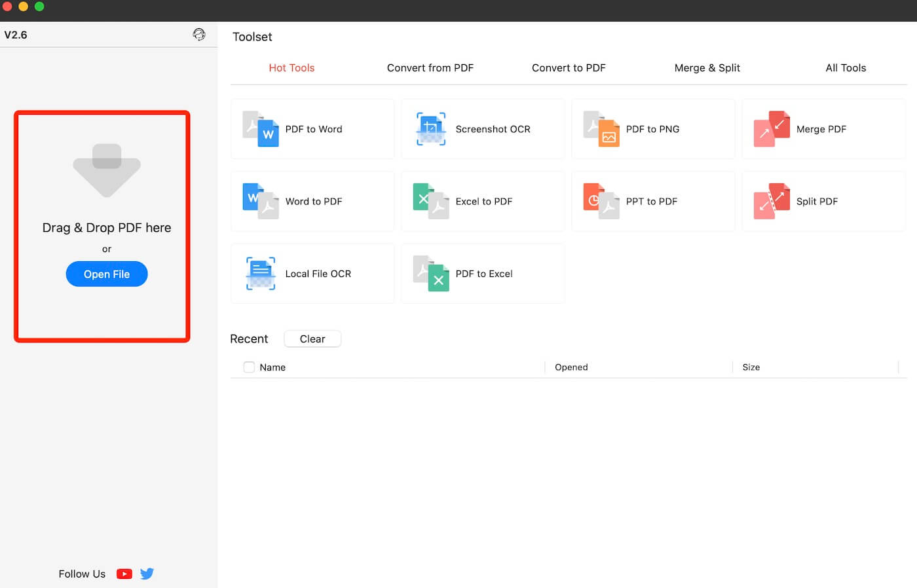Launch the PDF to PNG converter

(x=653, y=129)
